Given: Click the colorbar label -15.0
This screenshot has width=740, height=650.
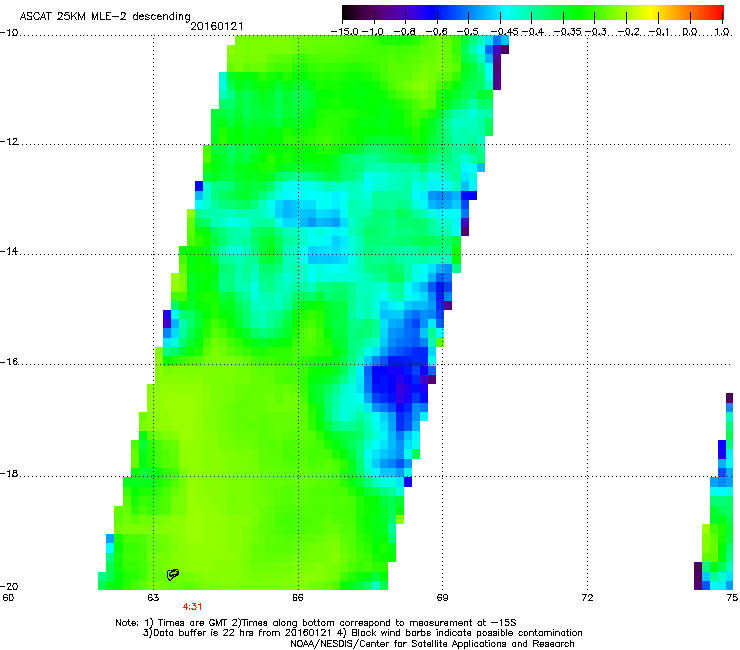Looking at the screenshot, I should click(x=344, y=32).
